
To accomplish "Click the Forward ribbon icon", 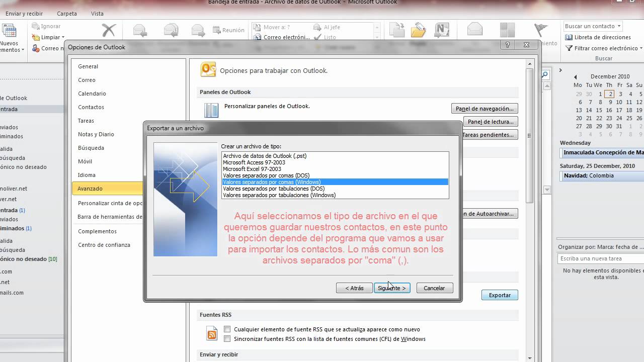I will click(x=198, y=31).
